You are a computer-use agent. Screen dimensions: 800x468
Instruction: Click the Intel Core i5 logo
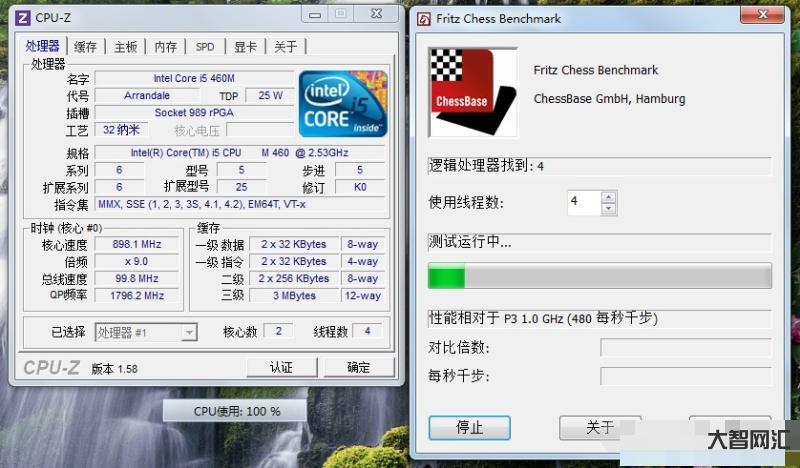[x=342, y=104]
